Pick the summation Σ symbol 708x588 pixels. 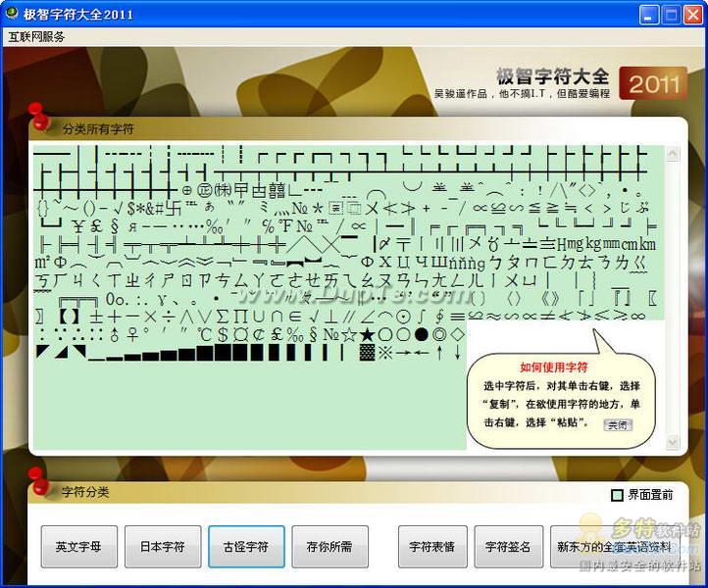click(223, 317)
